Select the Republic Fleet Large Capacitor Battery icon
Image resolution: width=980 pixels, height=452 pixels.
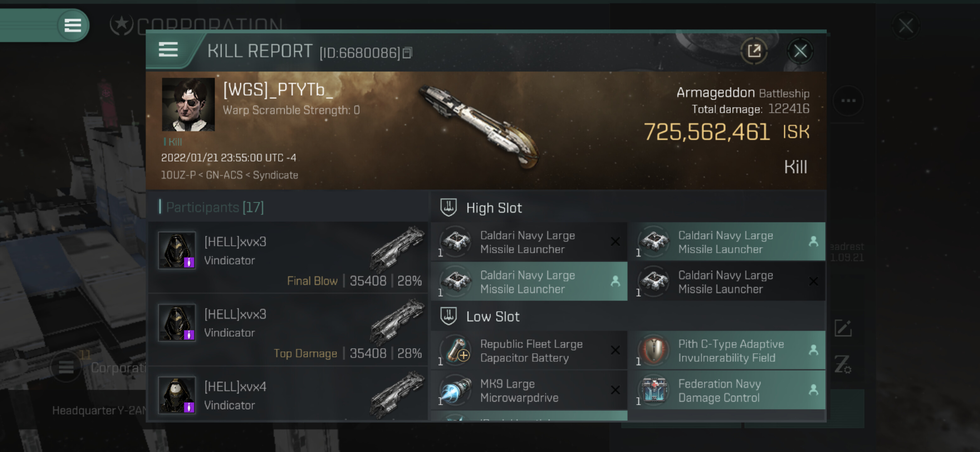[456, 350]
